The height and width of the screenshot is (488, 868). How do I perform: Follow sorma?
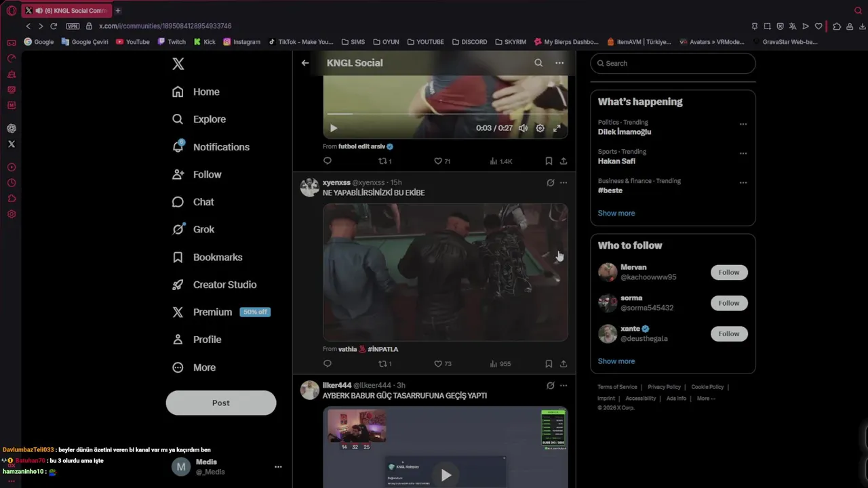point(729,303)
